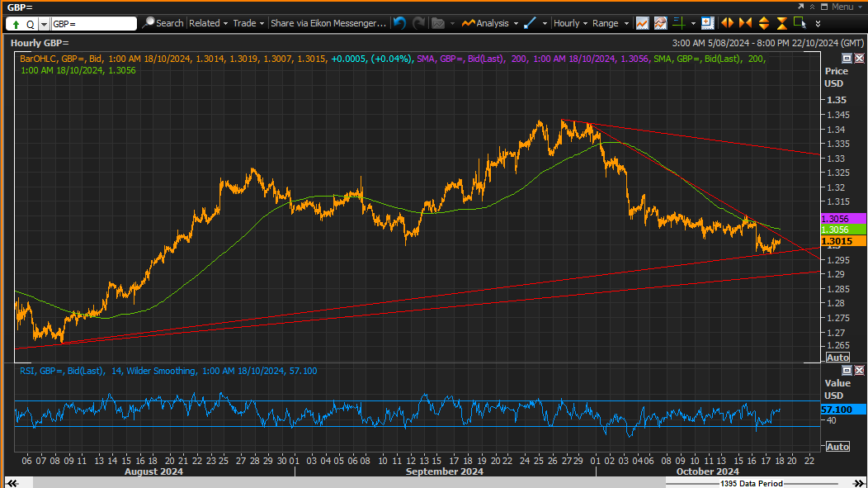This screenshot has width=868, height=488.
Task: Click the RSI 14 Wilder Smoothing legend
Action: point(168,371)
